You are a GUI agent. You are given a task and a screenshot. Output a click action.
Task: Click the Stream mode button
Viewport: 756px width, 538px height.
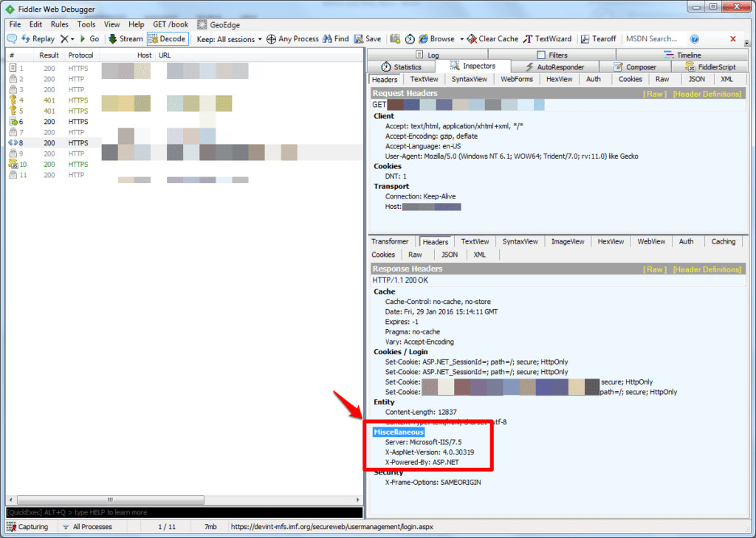click(x=126, y=39)
